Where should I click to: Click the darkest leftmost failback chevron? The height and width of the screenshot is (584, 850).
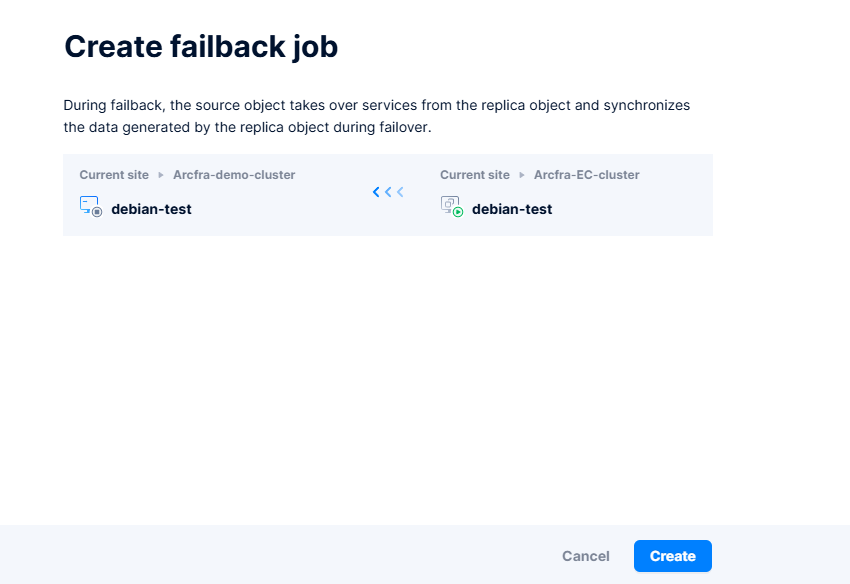coord(376,192)
